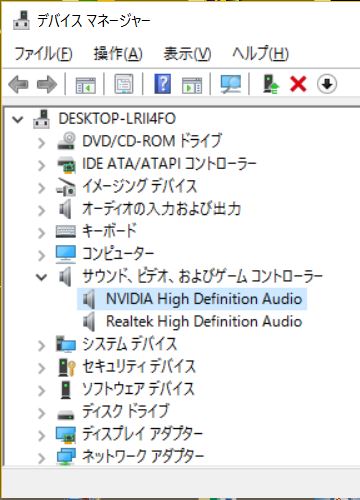The image size is (360, 500).
Task: Open the 表示(V) menu
Action: point(187,53)
